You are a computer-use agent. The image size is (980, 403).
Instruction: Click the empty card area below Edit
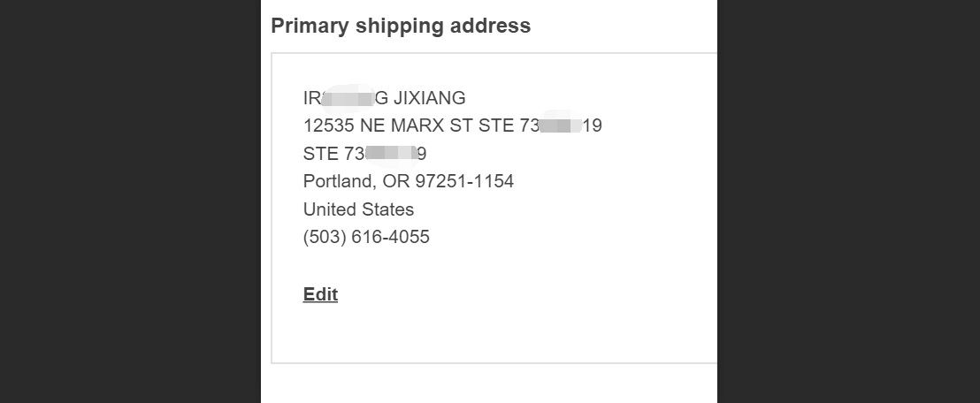tap(494, 334)
